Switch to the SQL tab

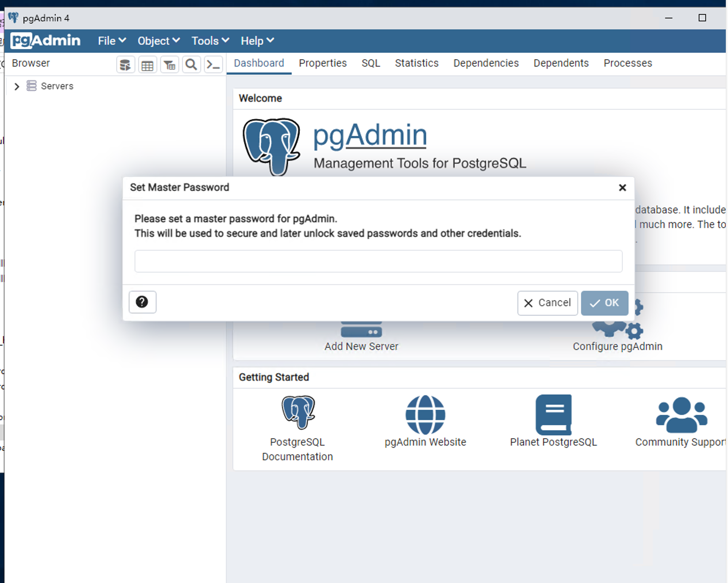(x=371, y=63)
